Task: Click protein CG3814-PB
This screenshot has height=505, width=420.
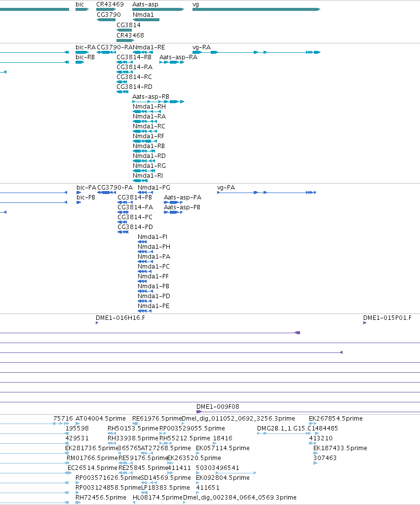Action: coord(125,202)
